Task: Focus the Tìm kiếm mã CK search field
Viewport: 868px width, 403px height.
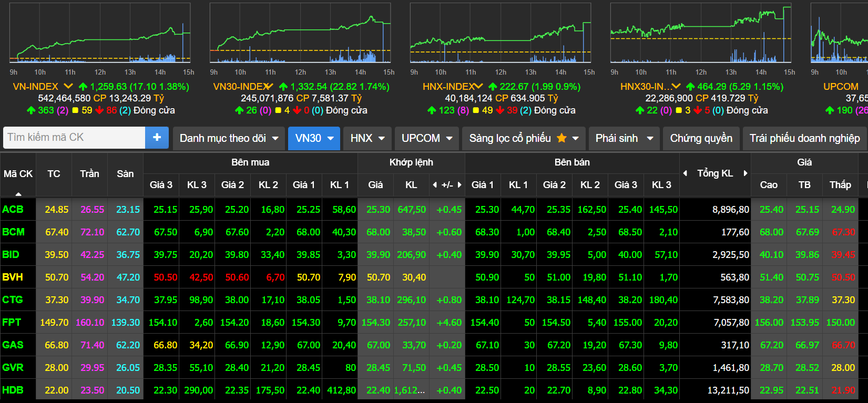Action: pyautogui.click(x=74, y=137)
